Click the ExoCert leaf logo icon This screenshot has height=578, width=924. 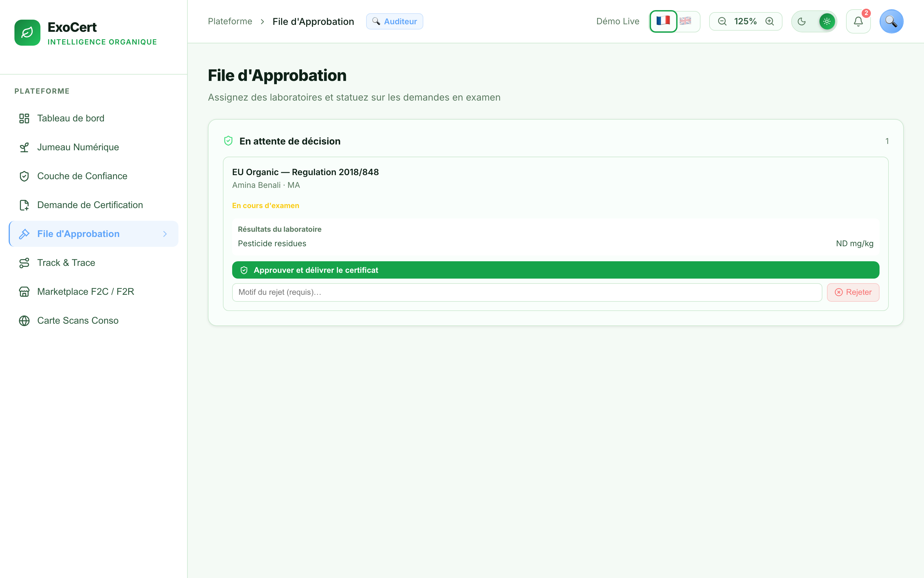27,32
